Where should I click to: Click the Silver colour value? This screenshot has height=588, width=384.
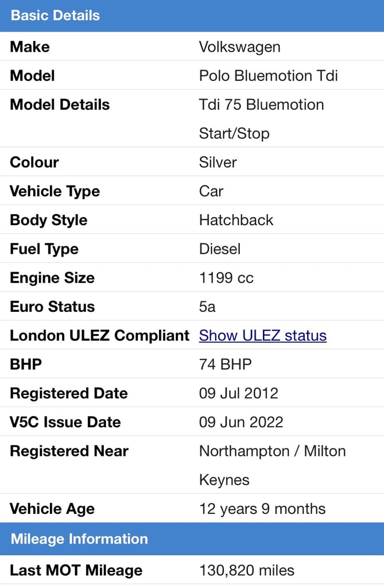(x=218, y=163)
